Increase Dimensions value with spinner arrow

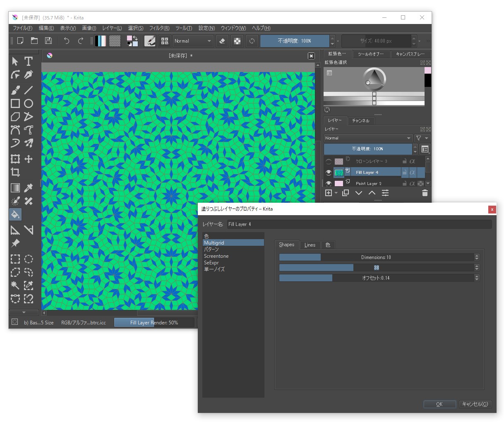pos(477,256)
